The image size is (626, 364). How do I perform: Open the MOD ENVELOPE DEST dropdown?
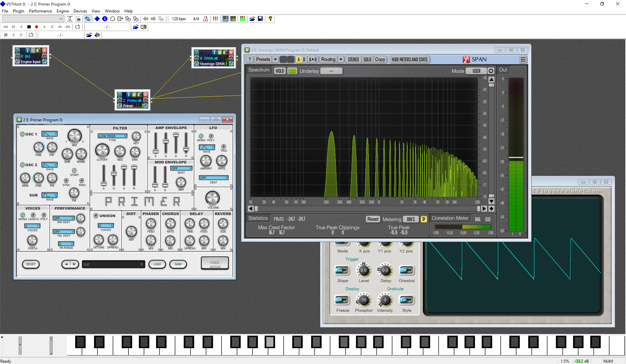click(181, 168)
